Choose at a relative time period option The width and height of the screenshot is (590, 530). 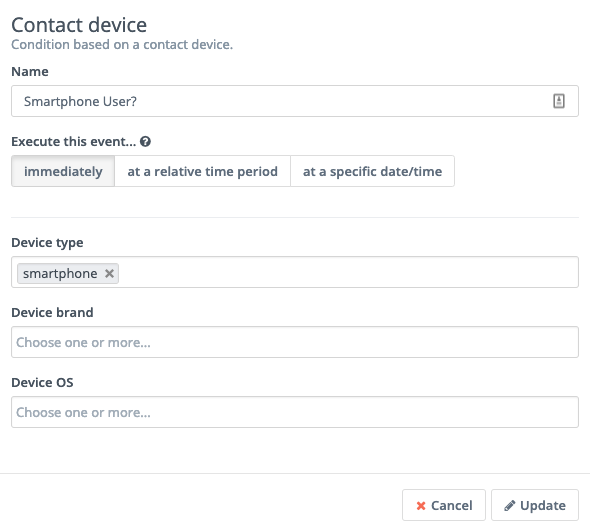coord(202,171)
